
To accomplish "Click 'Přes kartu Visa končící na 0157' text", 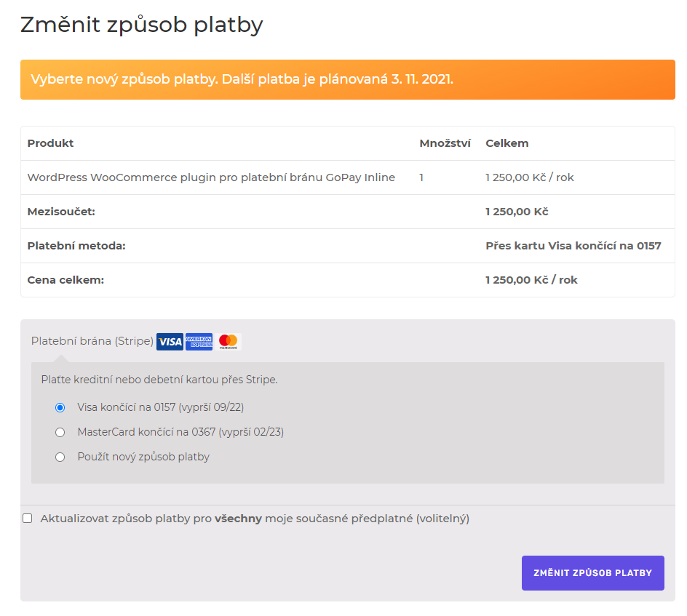I will [x=573, y=246].
